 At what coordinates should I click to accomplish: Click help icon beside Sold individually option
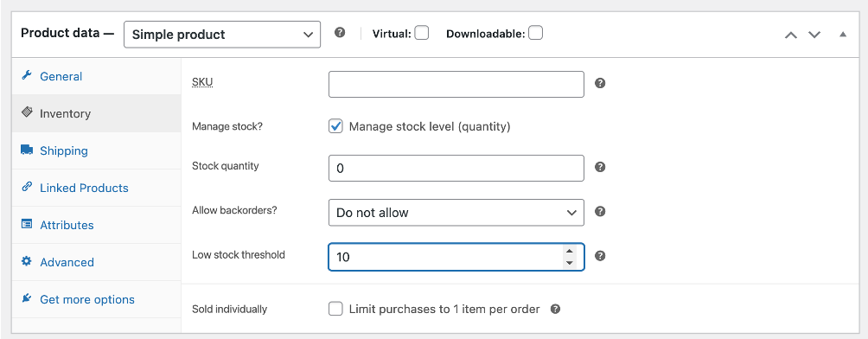pyautogui.click(x=556, y=309)
